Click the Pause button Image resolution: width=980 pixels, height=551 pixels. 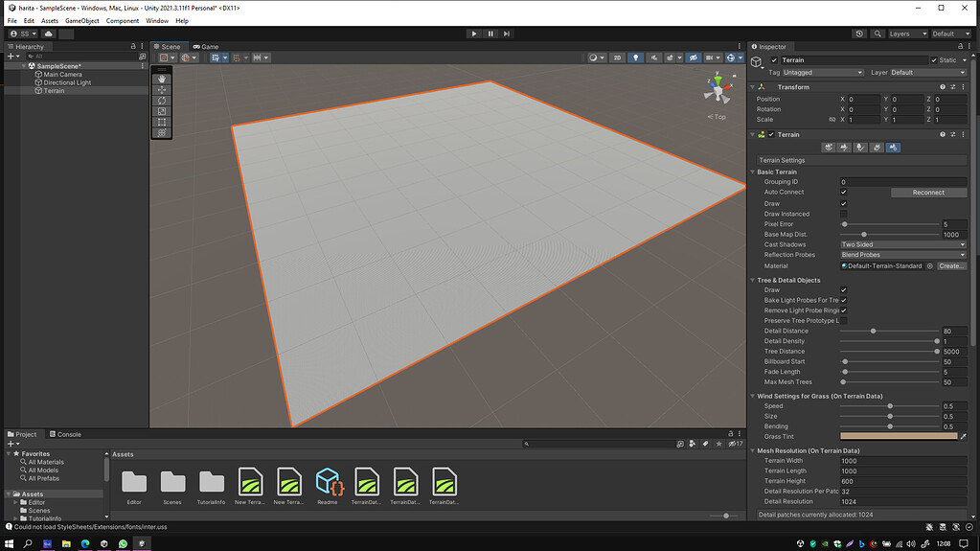click(x=490, y=34)
